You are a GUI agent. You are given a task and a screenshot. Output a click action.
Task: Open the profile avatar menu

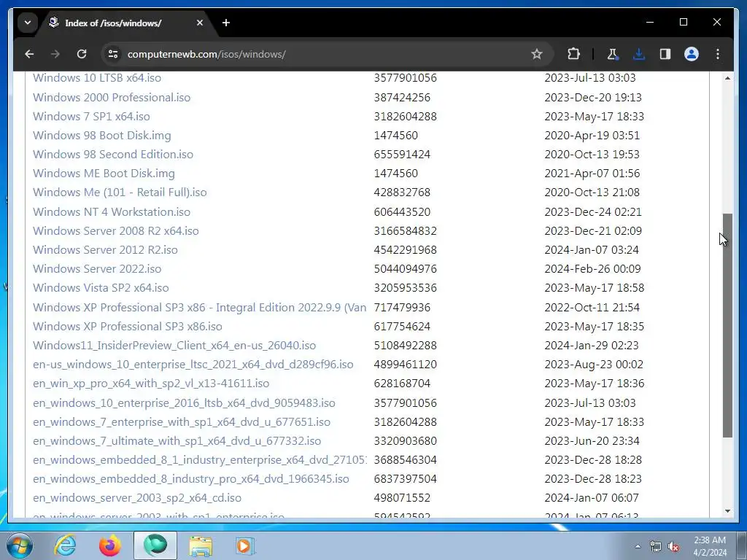click(692, 54)
